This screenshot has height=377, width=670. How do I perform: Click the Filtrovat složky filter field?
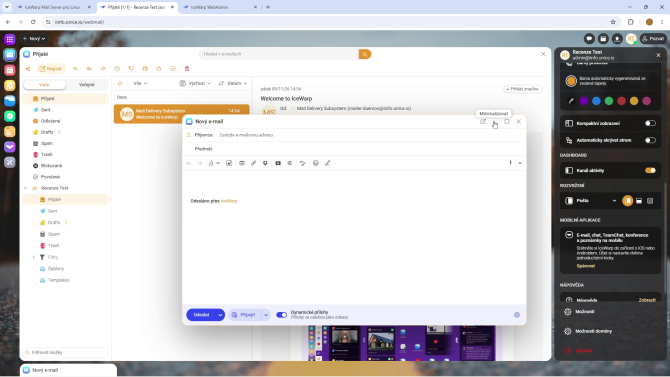click(x=65, y=353)
